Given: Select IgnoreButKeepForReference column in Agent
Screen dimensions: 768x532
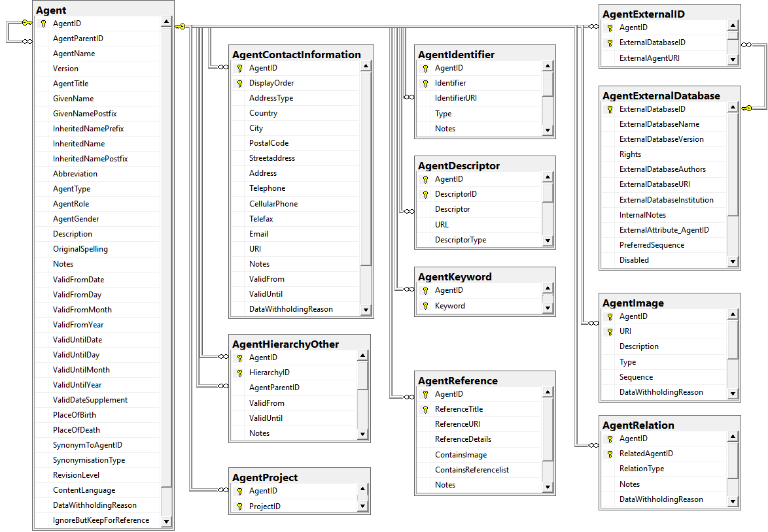Looking at the screenshot, I should point(97,520).
